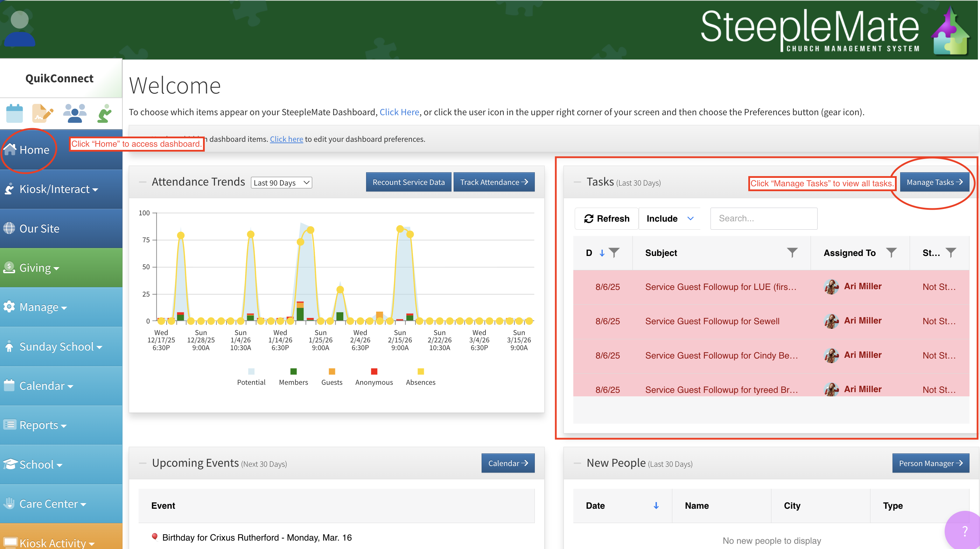Click the Recount Service Data button
Viewport: 980px width, 549px height.
tap(408, 182)
